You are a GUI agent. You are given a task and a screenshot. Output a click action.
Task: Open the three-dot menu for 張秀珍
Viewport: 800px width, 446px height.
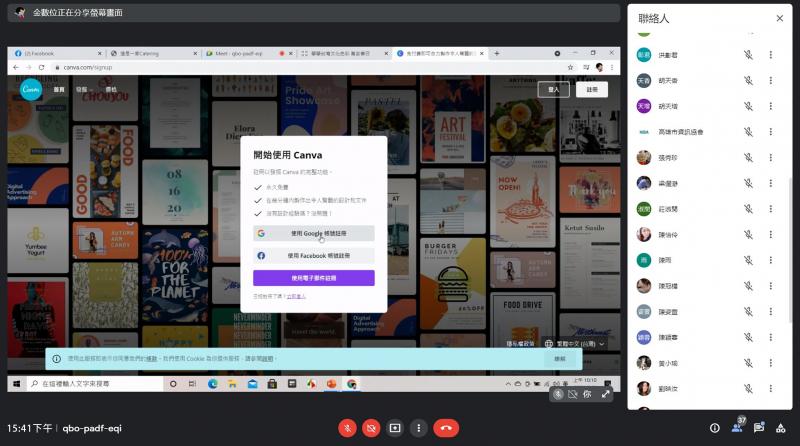770,158
